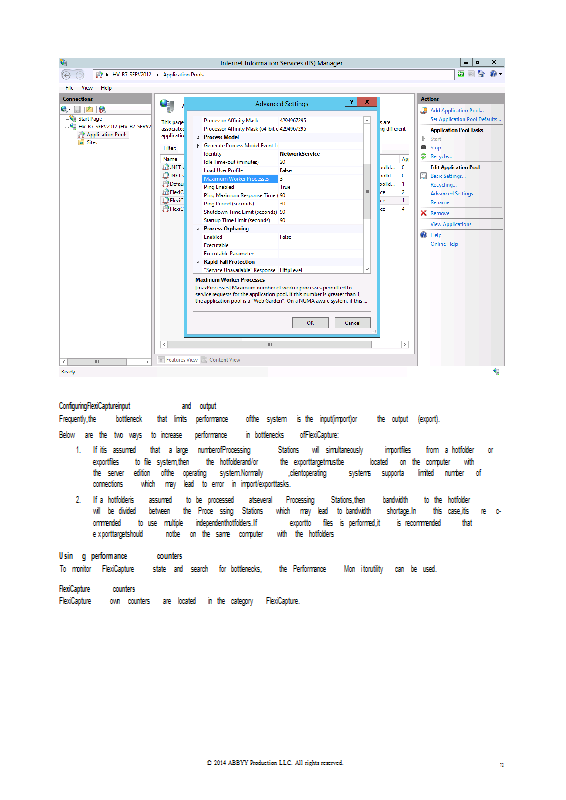Viewport: 566px width, 800px height.
Task: Click scroll-down arrow in Advanced Settings list
Action: [x=367, y=269]
